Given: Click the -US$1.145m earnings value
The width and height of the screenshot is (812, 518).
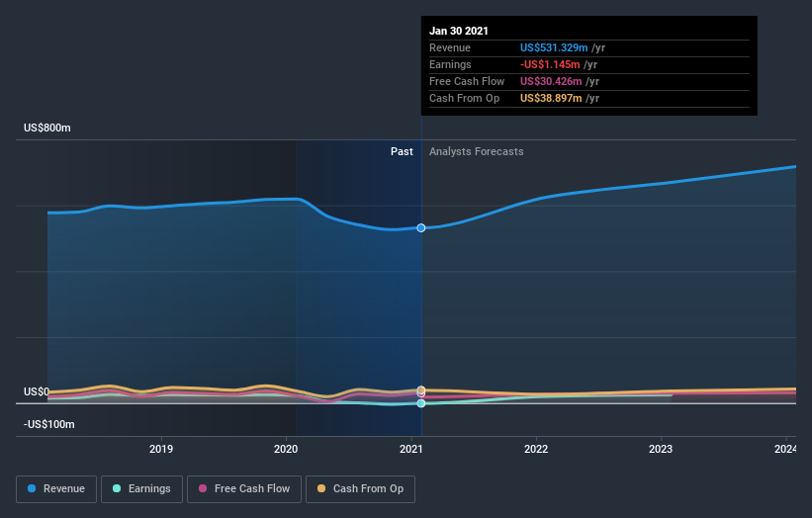Looking at the screenshot, I should click(x=550, y=64).
